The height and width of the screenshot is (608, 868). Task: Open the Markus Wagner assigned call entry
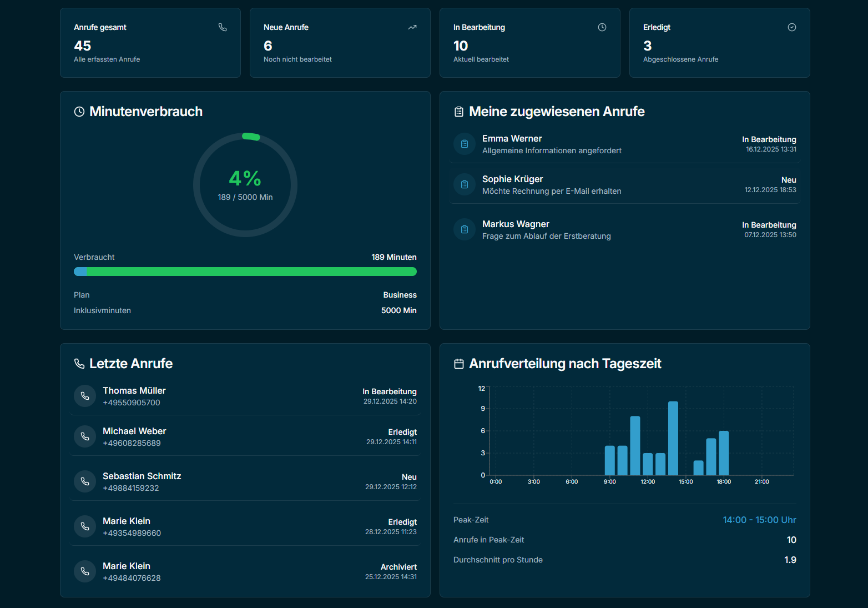624,229
